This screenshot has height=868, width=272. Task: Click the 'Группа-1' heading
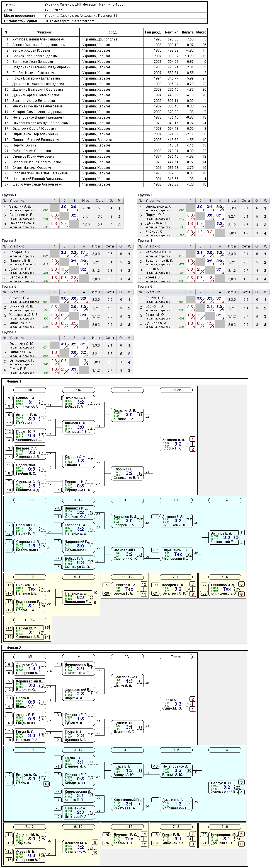click(9, 195)
